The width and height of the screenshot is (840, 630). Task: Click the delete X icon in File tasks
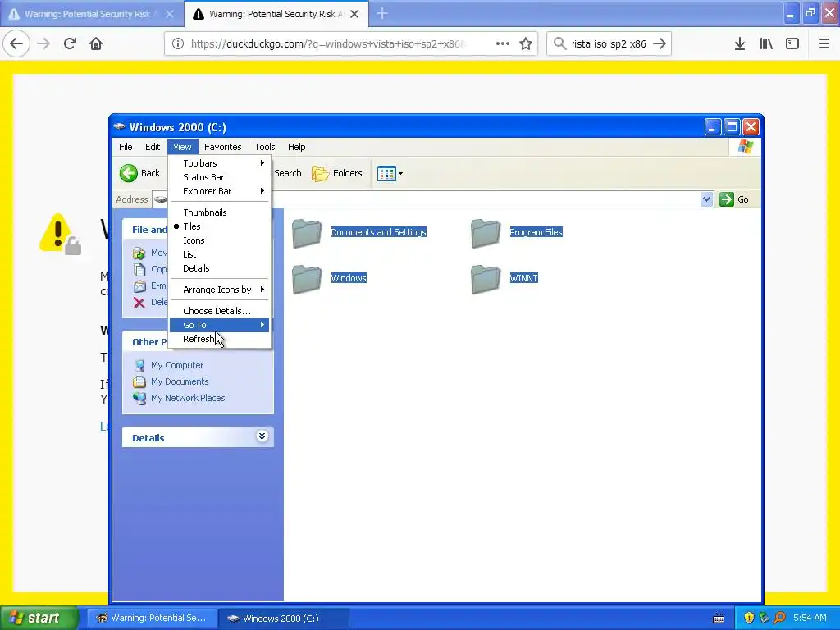[x=139, y=303]
